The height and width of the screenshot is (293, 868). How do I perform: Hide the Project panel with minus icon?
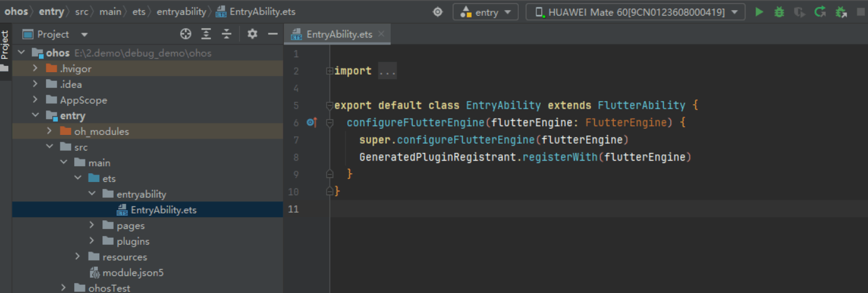[x=273, y=34]
